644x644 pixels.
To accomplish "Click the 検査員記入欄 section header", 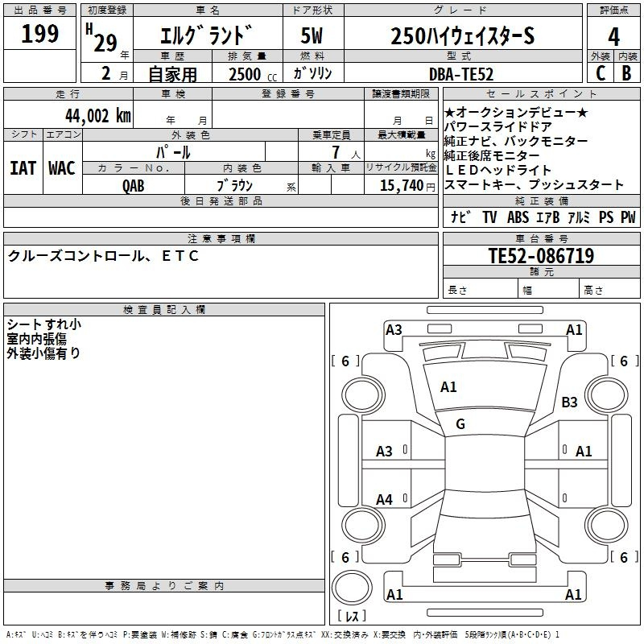I will (164, 310).
